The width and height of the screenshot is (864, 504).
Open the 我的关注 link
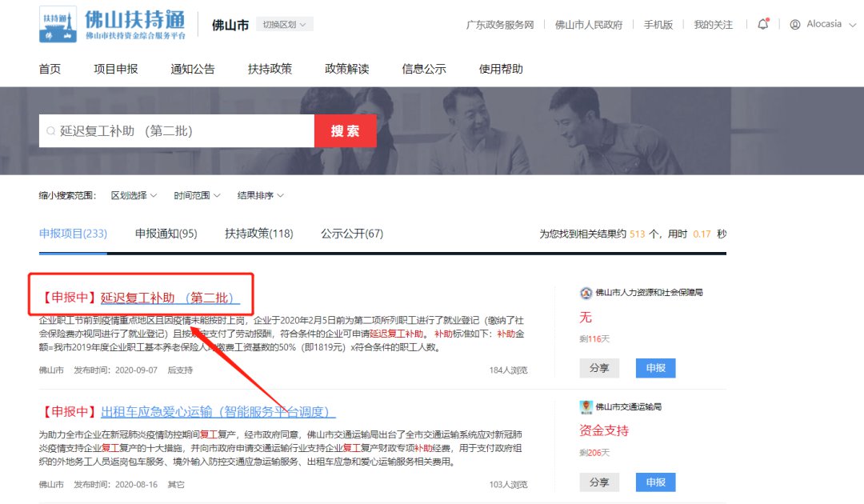(714, 25)
